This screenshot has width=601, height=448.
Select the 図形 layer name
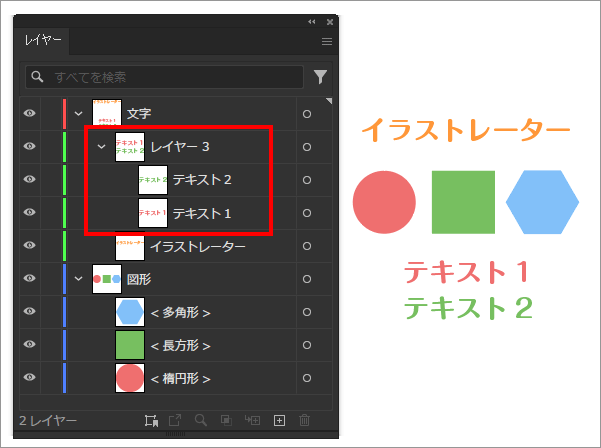tap(139, 279)
